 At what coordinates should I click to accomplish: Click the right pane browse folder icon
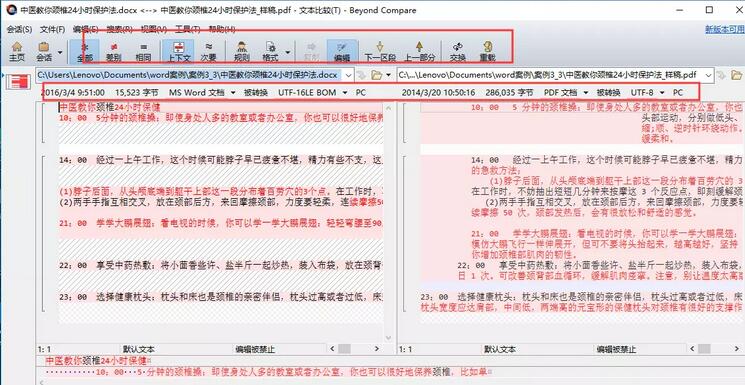pos(736,75)
